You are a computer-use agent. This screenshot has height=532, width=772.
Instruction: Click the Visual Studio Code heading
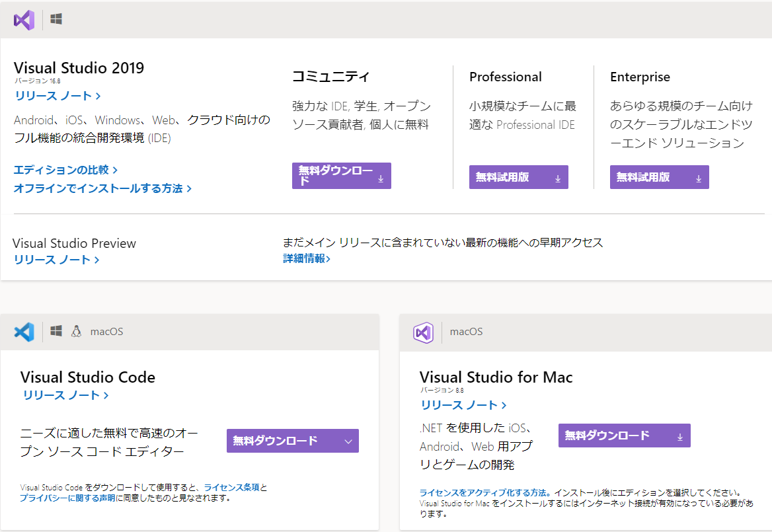(x=88, y=377)
